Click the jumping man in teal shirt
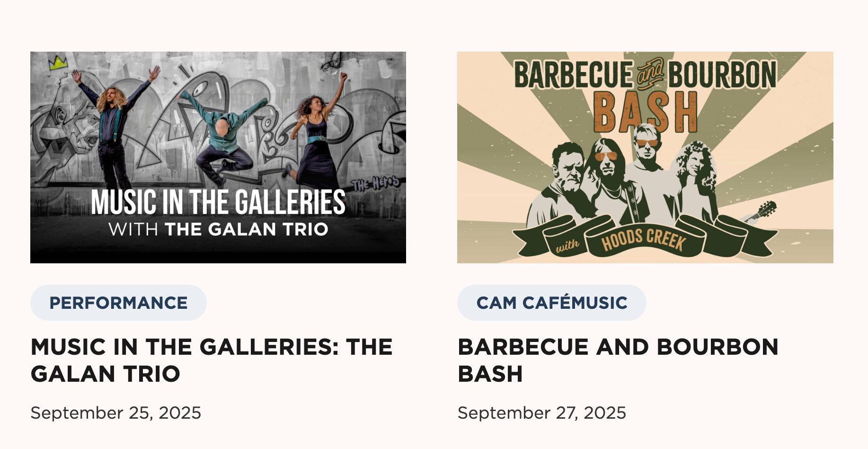 click(x=222, y=137)
